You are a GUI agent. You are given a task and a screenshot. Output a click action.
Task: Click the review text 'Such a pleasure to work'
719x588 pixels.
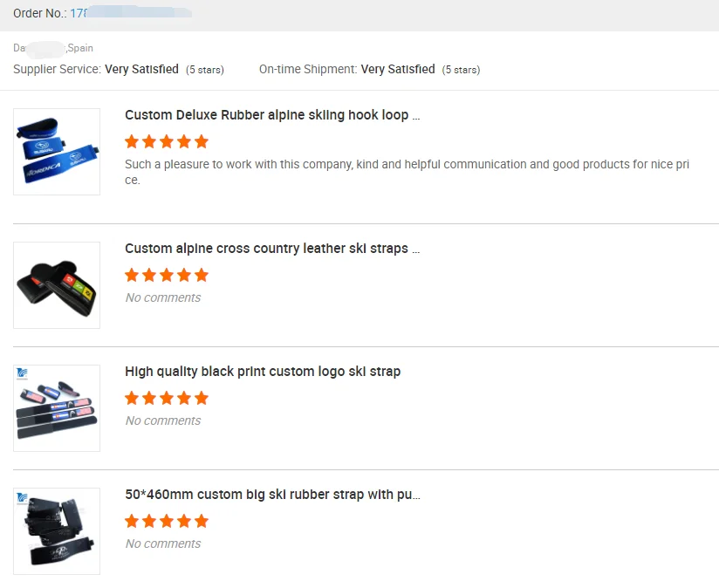coord(407,165)
